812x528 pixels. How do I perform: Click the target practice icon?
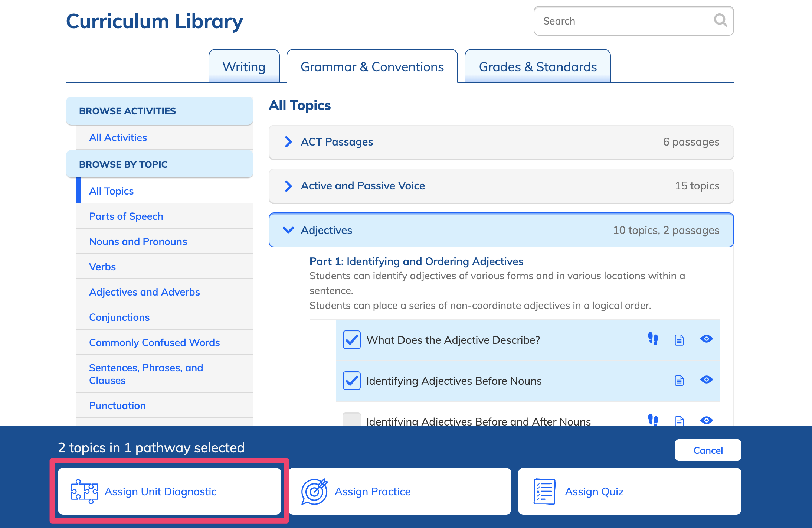tap(314, 491)
